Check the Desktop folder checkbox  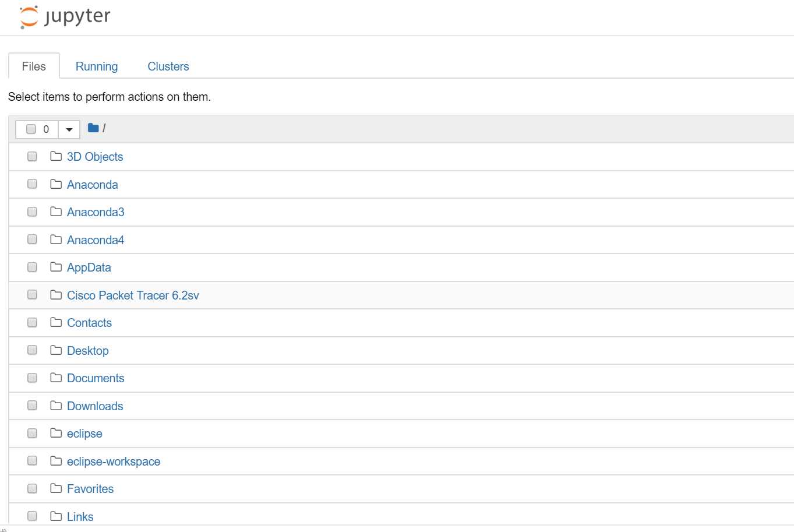pos(32,350)
